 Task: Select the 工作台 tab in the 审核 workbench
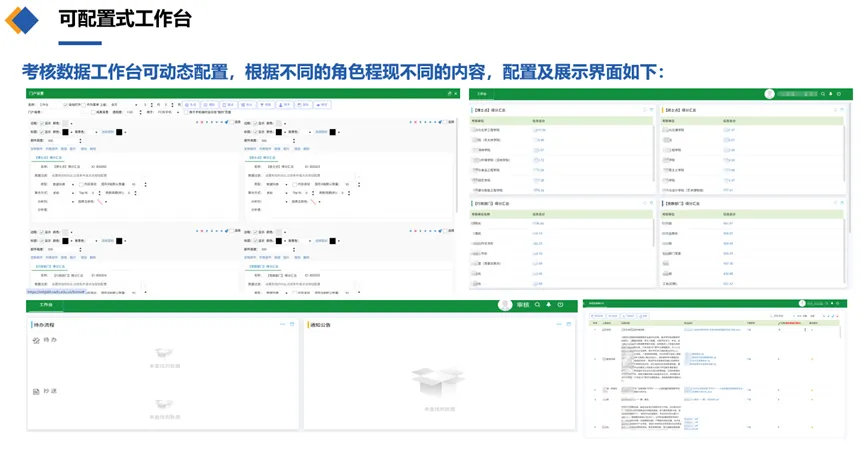coord(46,305)
